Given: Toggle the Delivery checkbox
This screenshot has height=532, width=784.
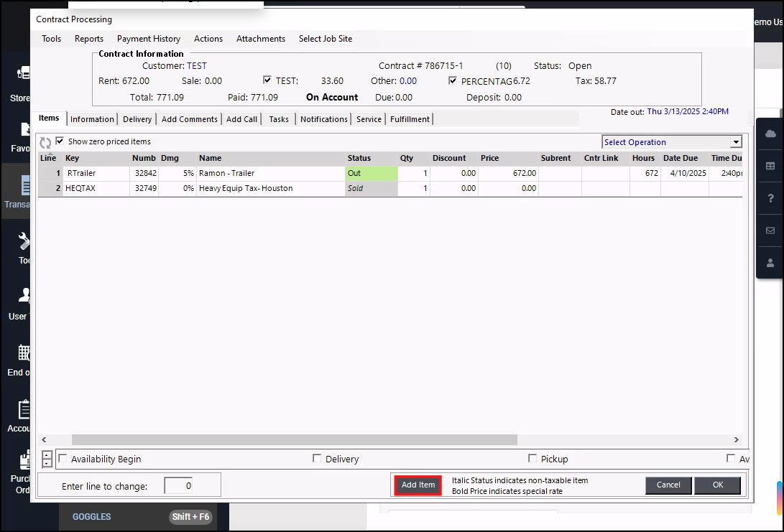Looking at the screenshot, I should [317, 459].
